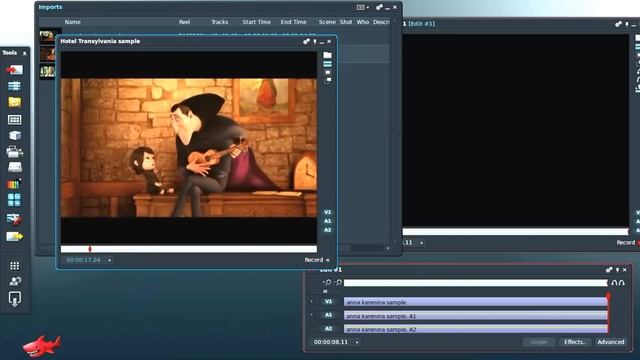
Task: Expand the A1 track arrow in timeline
Action: point(311,315)
